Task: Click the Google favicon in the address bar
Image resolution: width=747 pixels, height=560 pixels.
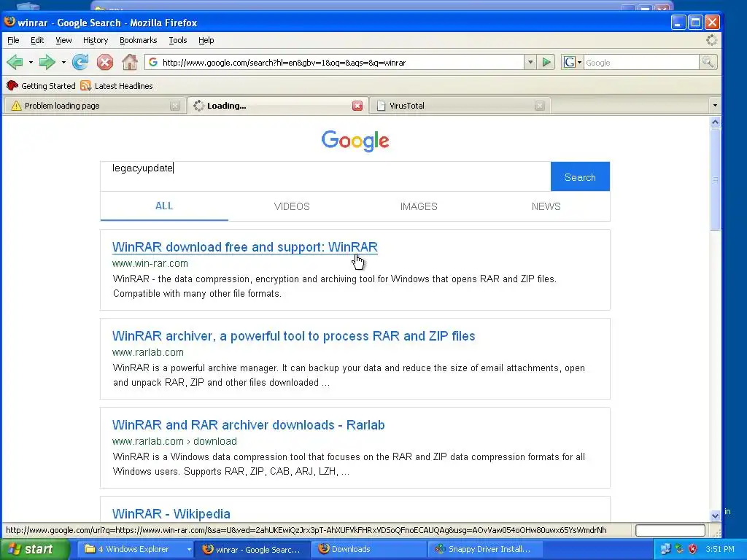Action: pyautogui.click(x=153, y=62)
